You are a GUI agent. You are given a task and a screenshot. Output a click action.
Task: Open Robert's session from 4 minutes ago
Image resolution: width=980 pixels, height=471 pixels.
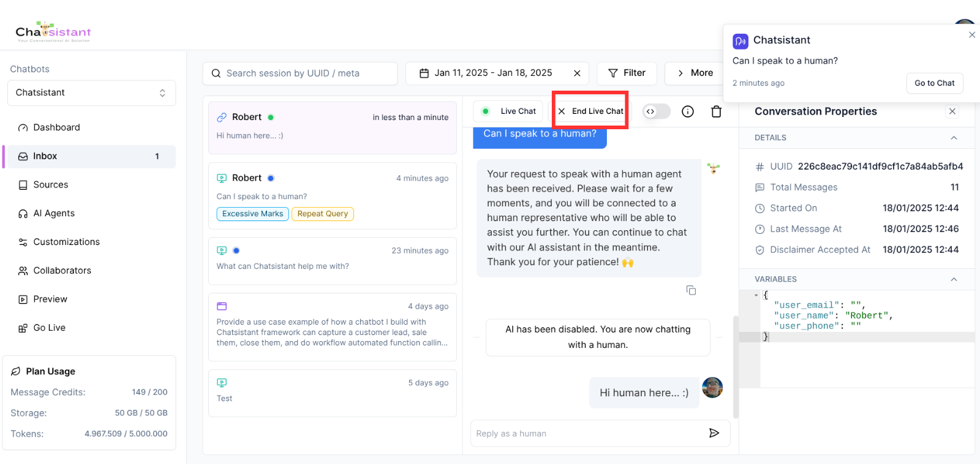pyautogui.click(x=333, y=196)
